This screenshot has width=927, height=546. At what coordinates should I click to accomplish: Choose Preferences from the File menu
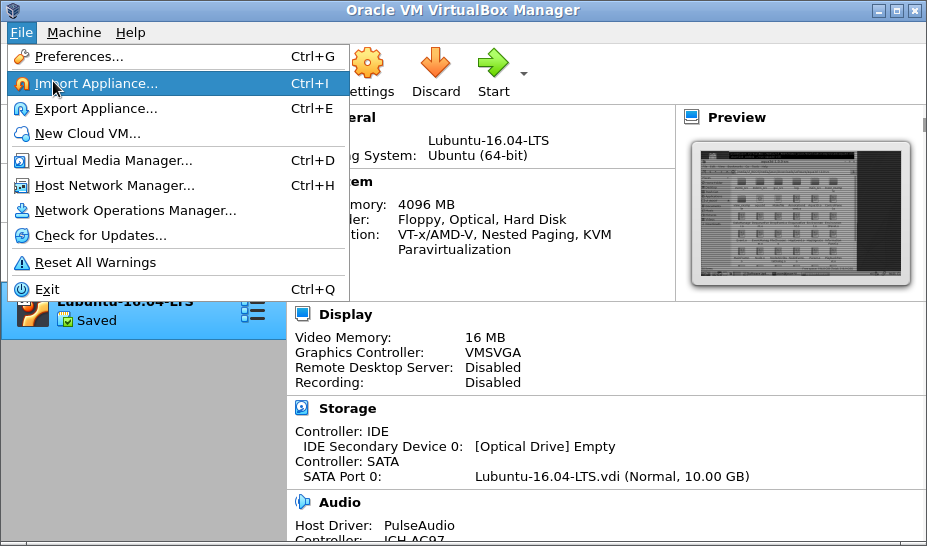pyautogui.click(x=178, y=57)
